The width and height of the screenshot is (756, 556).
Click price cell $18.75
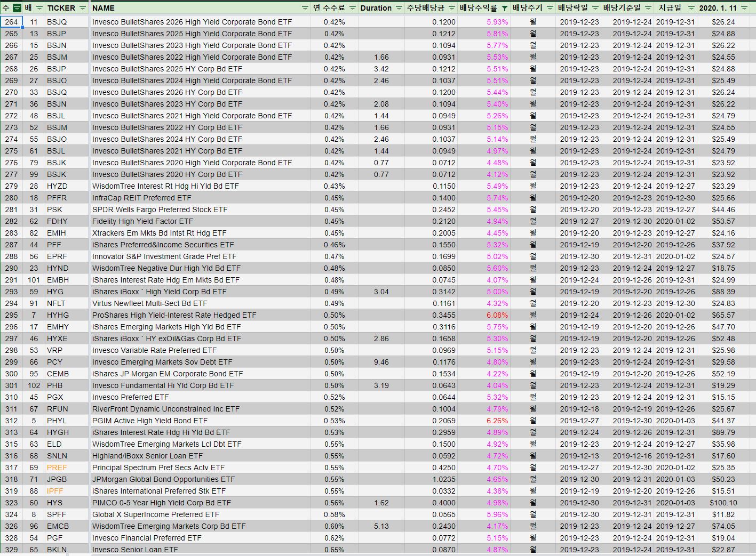tap(723, 268)
